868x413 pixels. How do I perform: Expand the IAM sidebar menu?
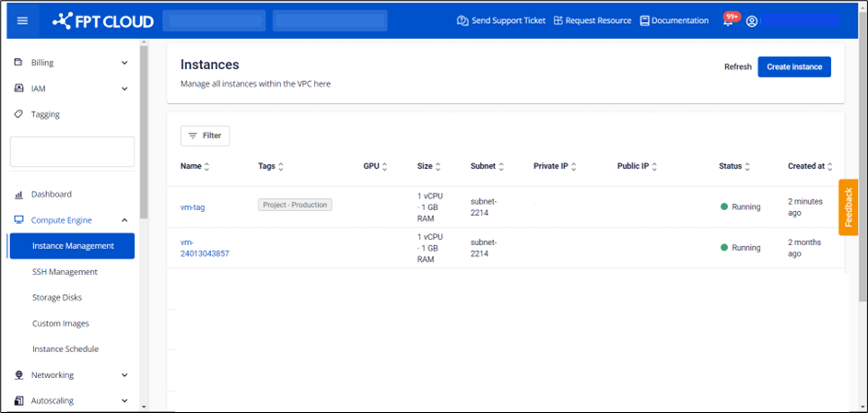pos(69,88)
